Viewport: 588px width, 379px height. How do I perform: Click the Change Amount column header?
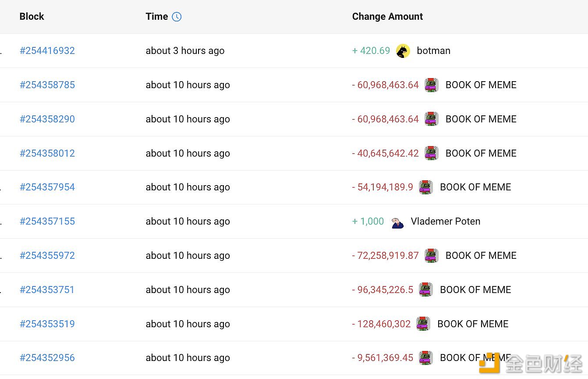click(x=388, y=17)
